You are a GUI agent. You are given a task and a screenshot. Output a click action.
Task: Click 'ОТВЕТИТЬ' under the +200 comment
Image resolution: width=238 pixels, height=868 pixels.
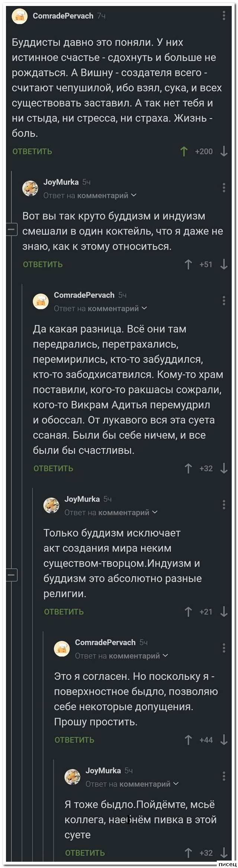coord(32,151)
